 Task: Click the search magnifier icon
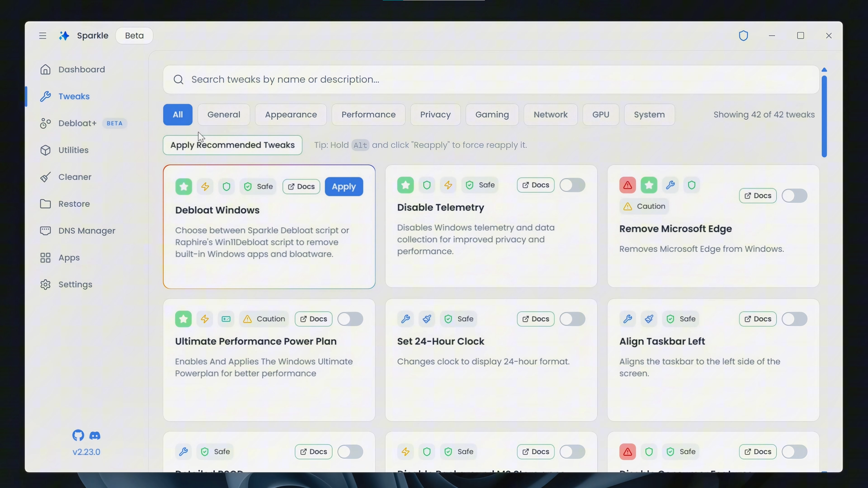click(x=178, y=80)
